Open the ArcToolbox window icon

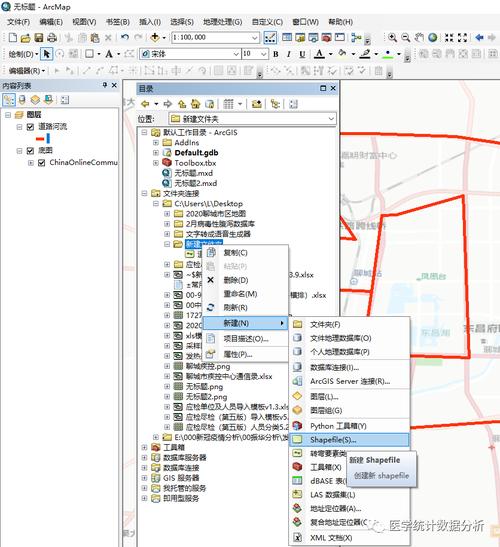pyautogui.click(x=326, y=37)
